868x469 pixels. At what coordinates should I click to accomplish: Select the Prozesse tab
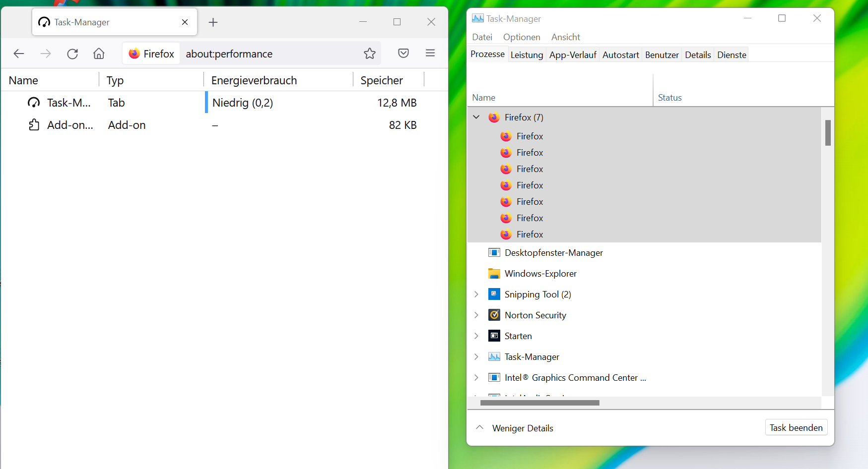(487, 54)
